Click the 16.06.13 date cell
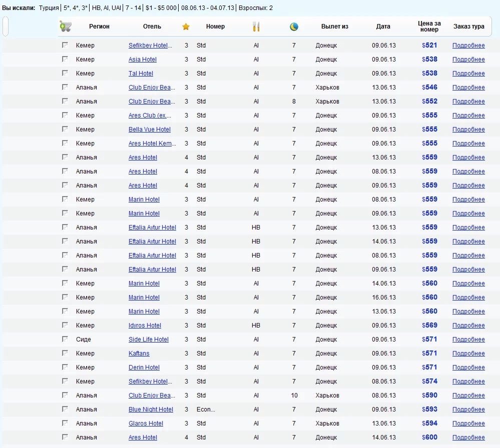This screenshot has height=448, width=500. pos(383,297)
